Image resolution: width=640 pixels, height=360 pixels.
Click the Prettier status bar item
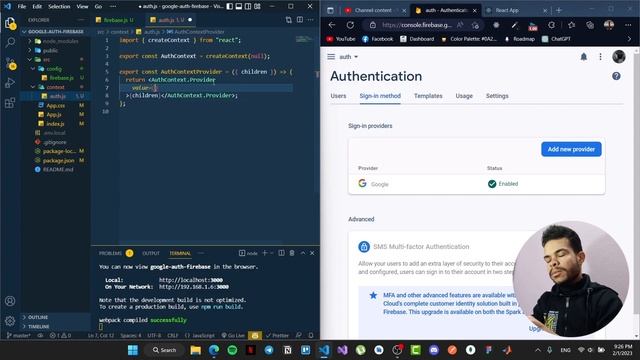(277, 336)
